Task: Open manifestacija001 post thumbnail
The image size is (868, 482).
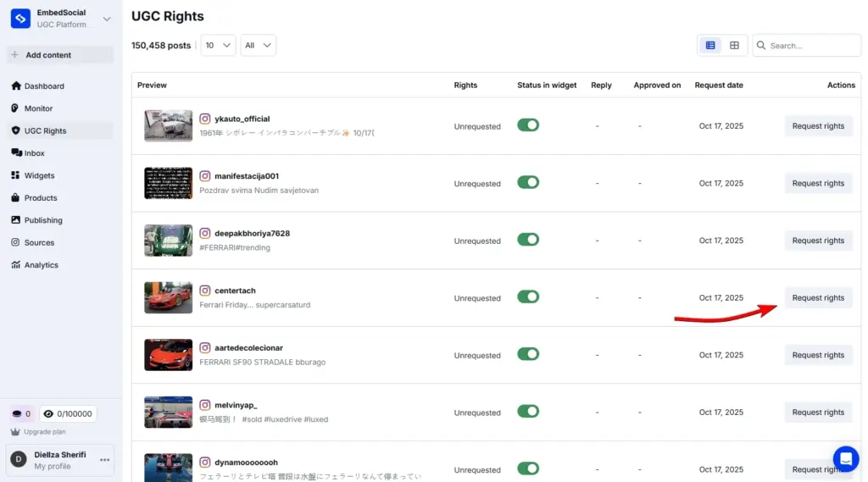Action: 169,183
